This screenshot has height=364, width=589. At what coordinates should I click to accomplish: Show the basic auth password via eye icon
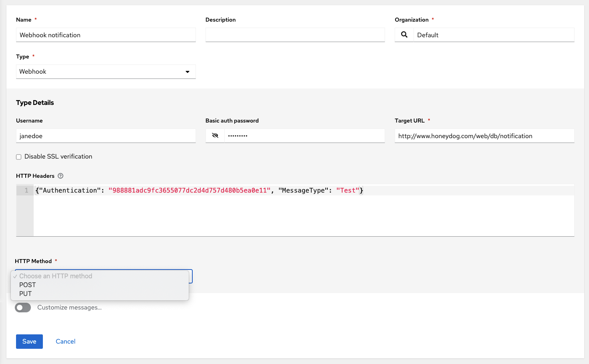(215, 135)
